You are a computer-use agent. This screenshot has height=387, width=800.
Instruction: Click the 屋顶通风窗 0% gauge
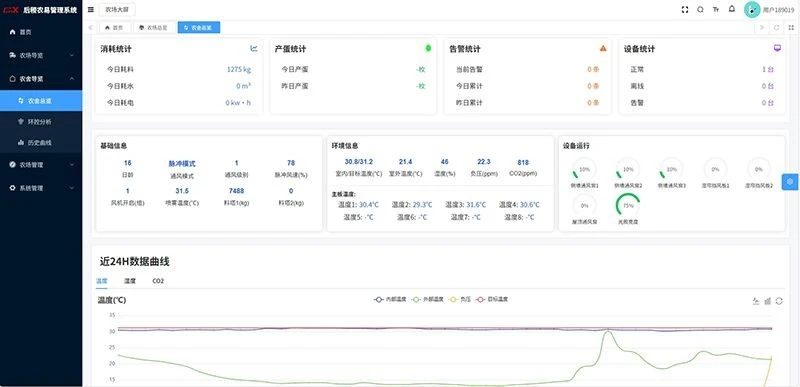(584, 205)
